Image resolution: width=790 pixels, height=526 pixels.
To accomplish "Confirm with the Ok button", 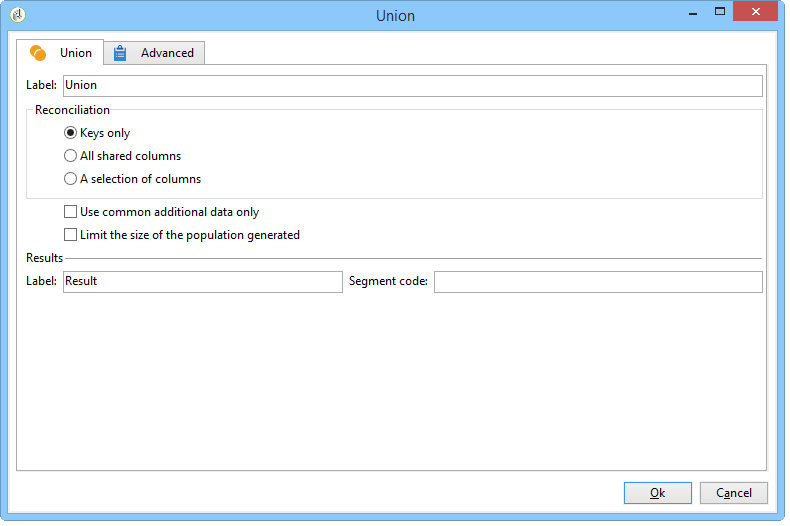I will [x=657, y=493].
